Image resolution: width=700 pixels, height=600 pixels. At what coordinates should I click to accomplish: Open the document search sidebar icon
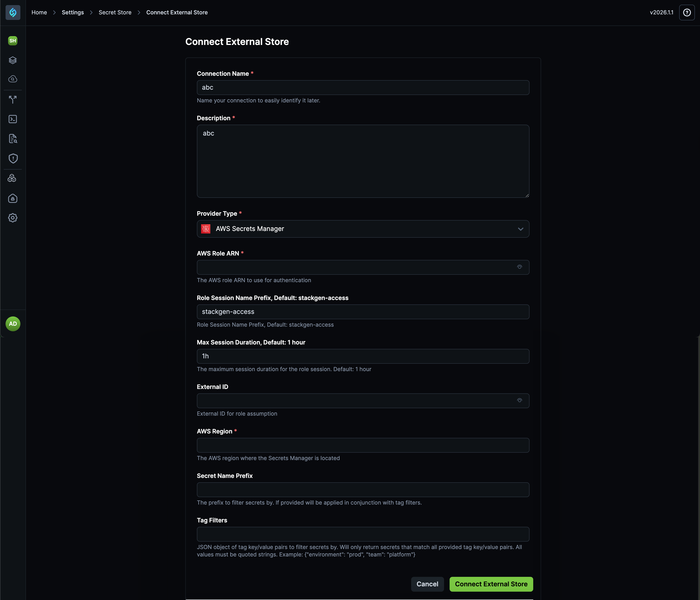13,139
